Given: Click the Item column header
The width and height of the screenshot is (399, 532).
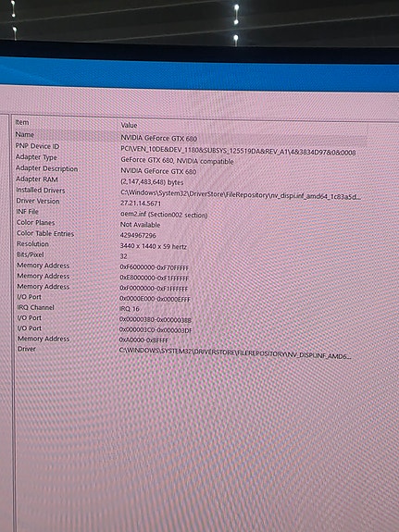Looking at the screenshot, I should point(22,122).
